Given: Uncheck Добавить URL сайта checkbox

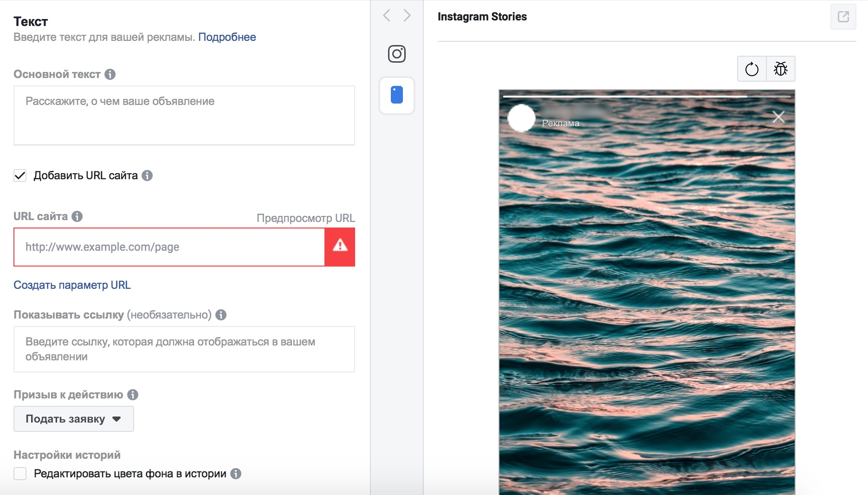Looking at the screenshot, I should click(20, 176).
